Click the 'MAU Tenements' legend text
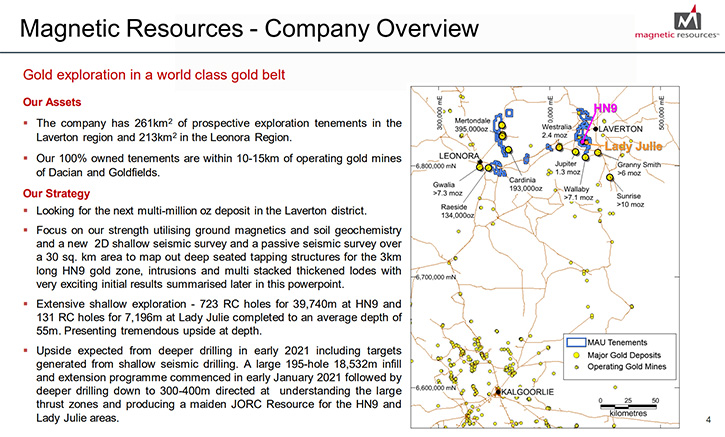Image resolution: width=725 pixels, height=437 pixels. (x=617, y=343)
